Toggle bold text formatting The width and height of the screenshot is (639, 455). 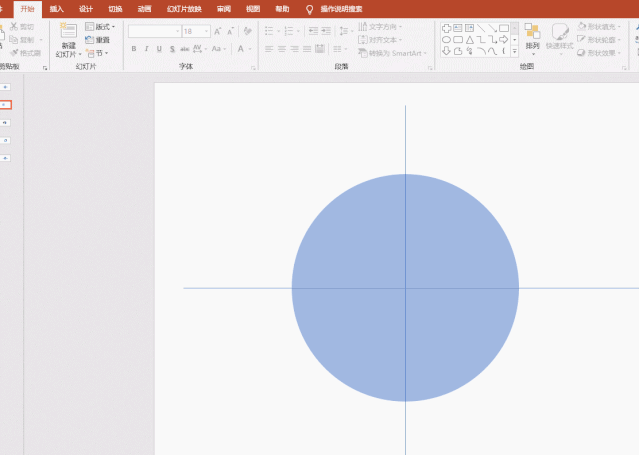134,49
